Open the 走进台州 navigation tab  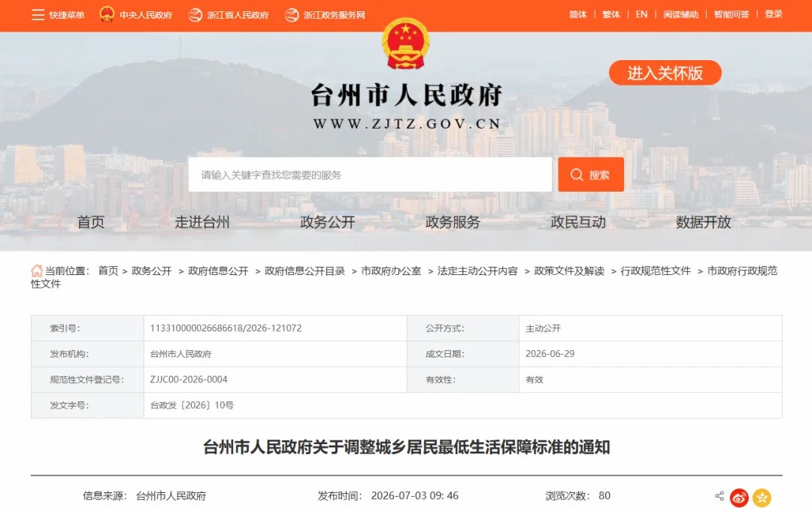[202, 222]
